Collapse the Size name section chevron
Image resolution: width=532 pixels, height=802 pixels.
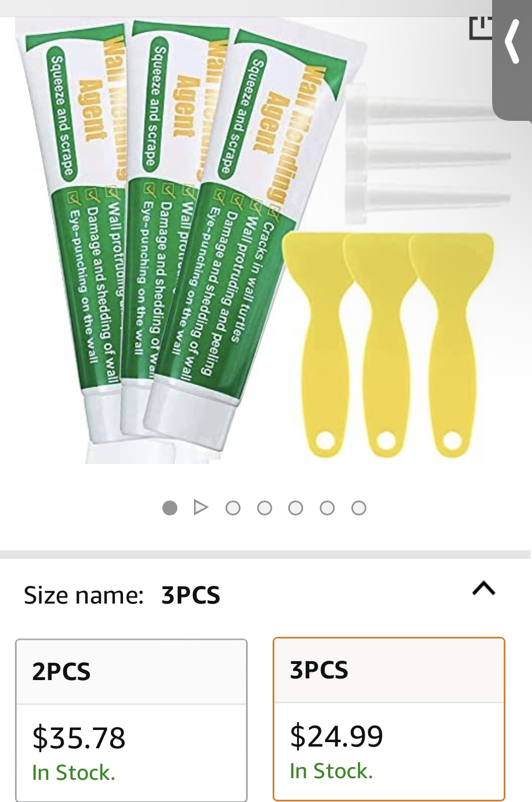tap(484, 588)
